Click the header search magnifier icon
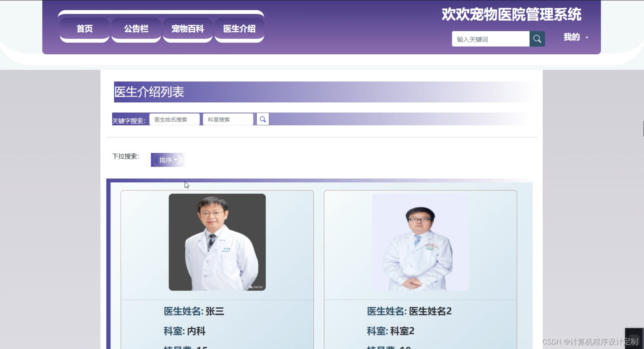This screenshot has width=644, height=349. [537, 39]
